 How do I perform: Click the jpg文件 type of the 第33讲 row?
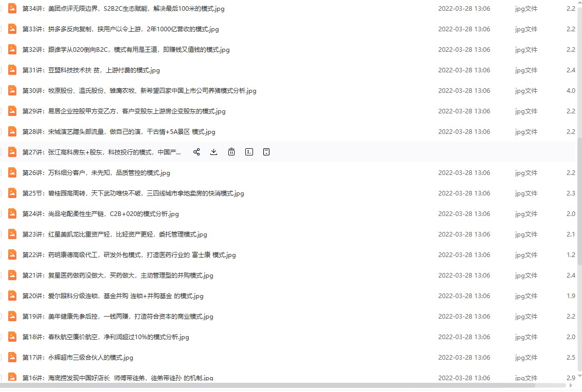click(526, 29)
